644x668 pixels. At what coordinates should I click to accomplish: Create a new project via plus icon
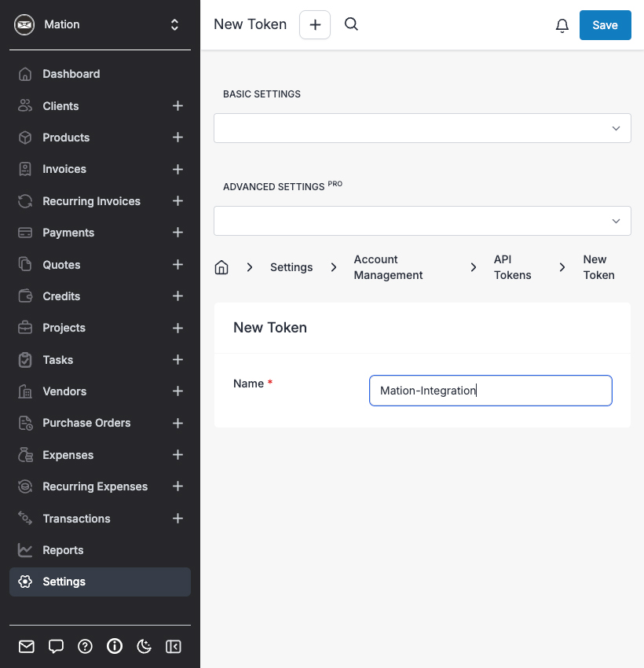(178, 328)
